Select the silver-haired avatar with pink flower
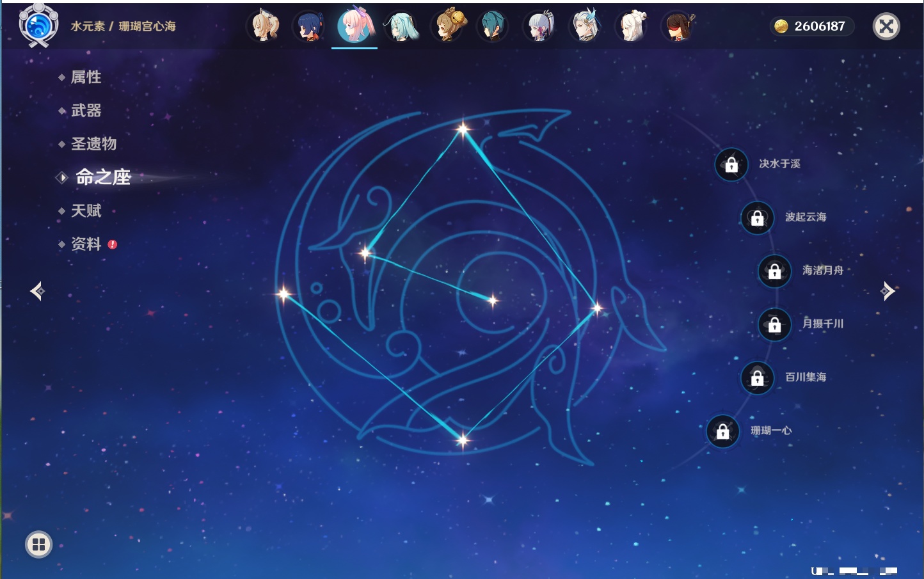 (x=539, y=26)
